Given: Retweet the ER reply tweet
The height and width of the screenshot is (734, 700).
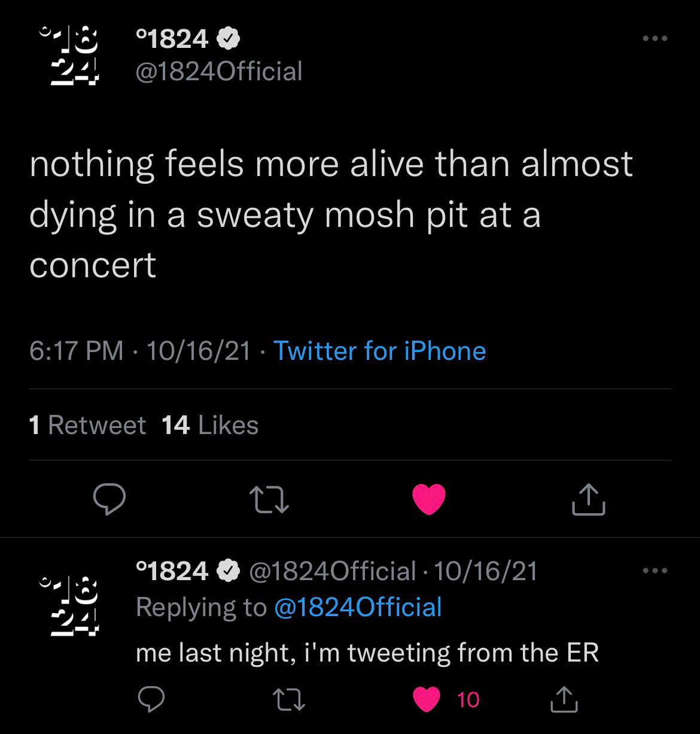Looking at the screenshot, I should pyautogui.click(x=290, y=699).
